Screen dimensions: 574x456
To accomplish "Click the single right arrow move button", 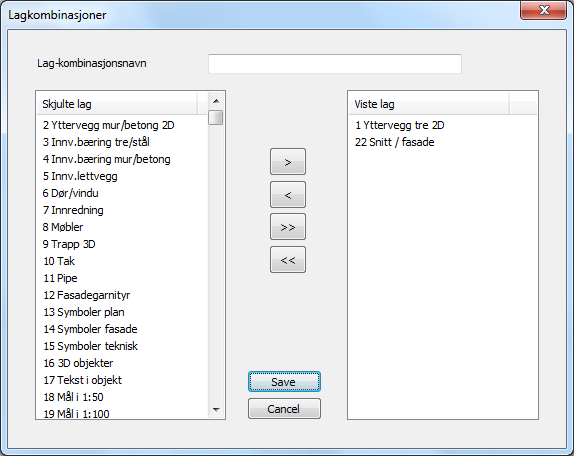I will [x=288, y=161].
